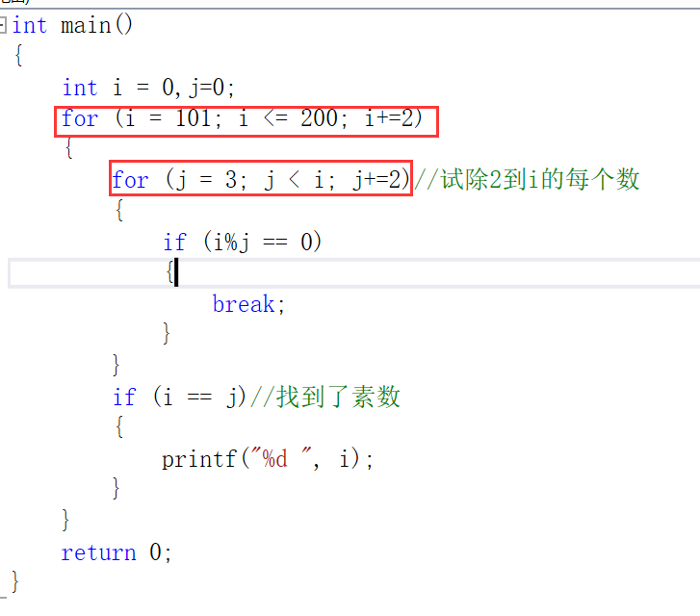This screenshot has height=616, width=700.
Task: Click the 'break;' statement
Action: click(248, 304)
